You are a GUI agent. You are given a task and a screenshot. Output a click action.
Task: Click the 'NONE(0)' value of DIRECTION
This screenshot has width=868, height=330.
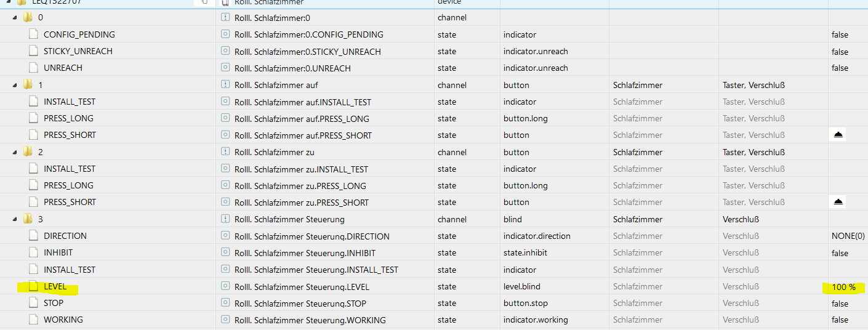848,236
